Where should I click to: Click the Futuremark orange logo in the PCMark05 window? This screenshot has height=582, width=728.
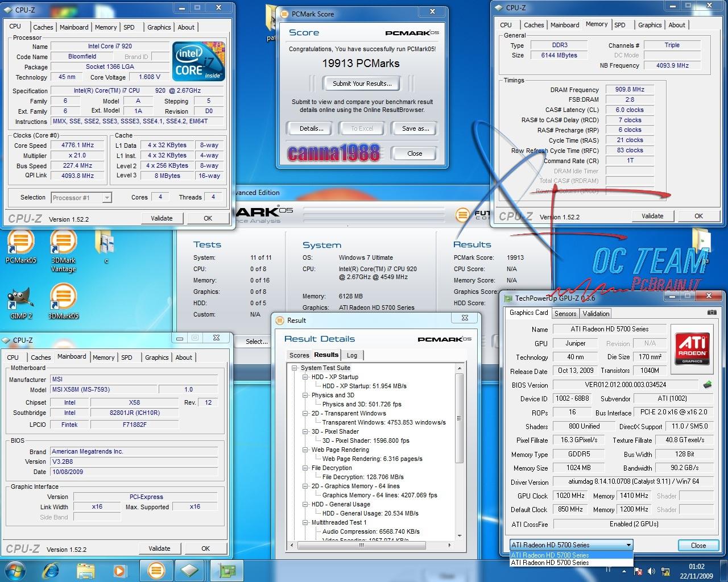(x=462, y=215)
